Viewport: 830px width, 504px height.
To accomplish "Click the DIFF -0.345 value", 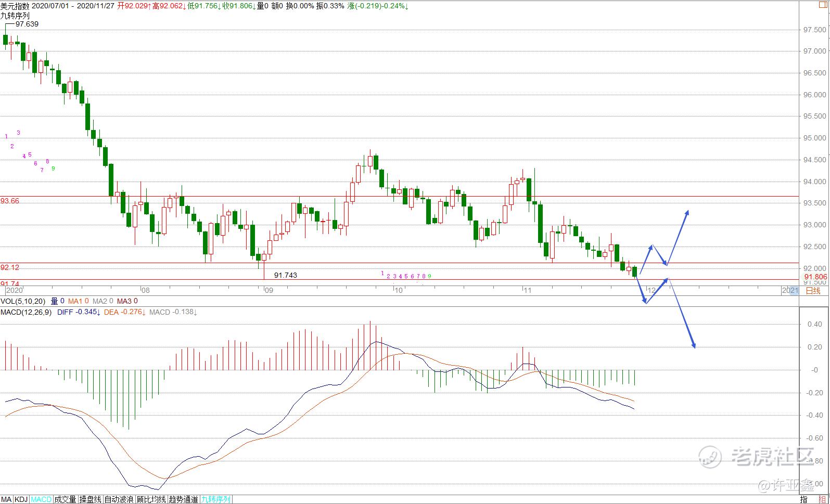I will click(79, 312).
